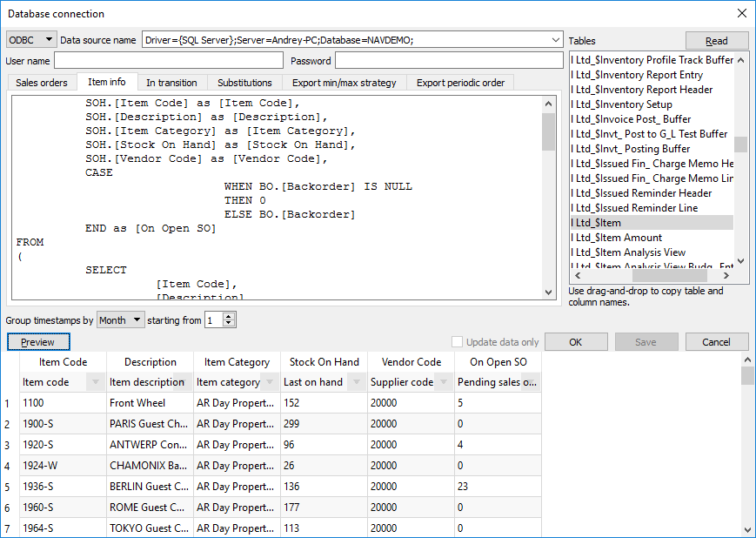Go to Export min/max strategy tab
Screen dimensions: 756x538
[x=344, y=83]
